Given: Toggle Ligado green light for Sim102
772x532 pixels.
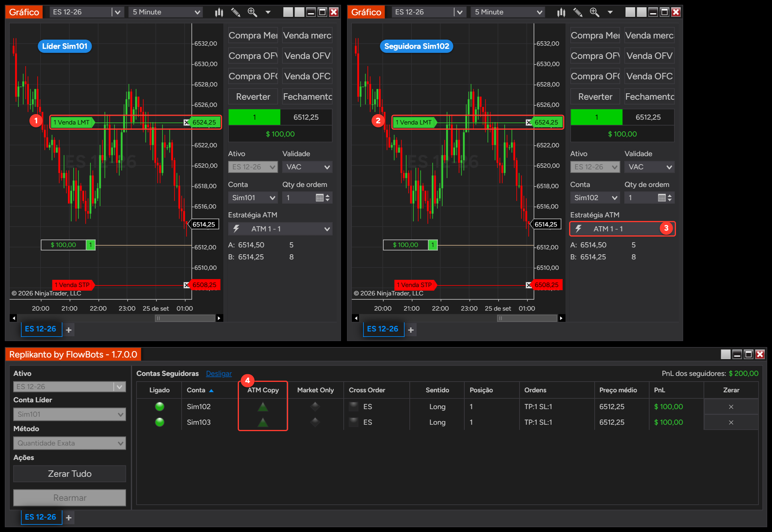Looking at the screenshot, I should tap(160, 407).
